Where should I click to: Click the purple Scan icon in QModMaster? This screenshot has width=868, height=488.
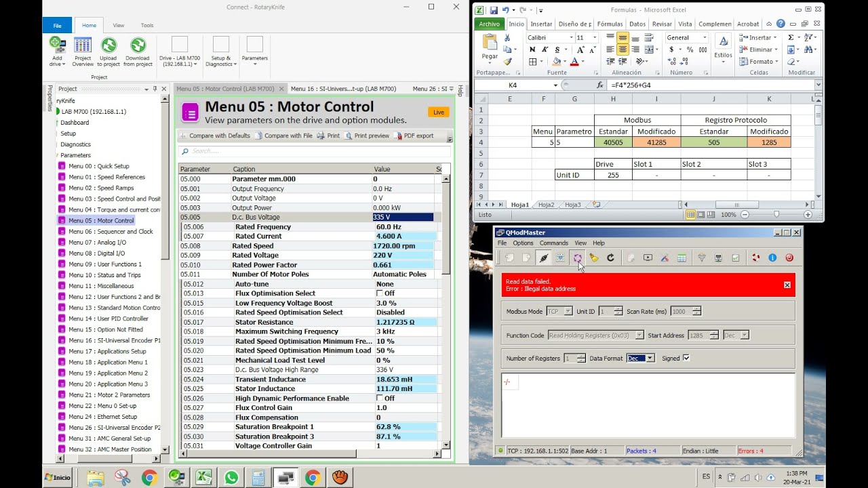[x=577, y=258]
